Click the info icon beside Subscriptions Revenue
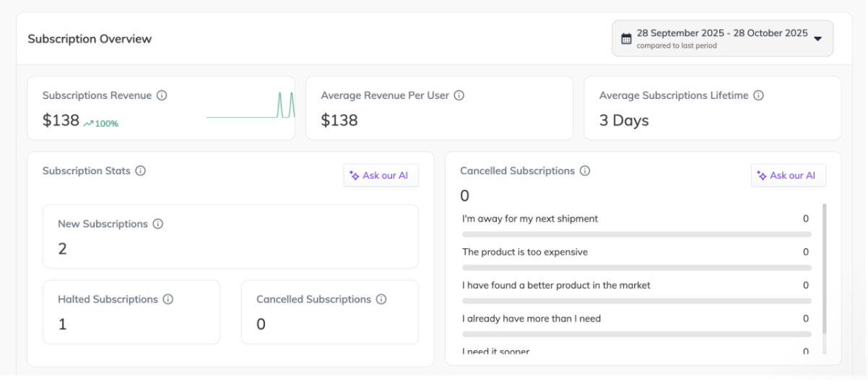This screenshot has height=384, width=868. (x=162, y=95)
